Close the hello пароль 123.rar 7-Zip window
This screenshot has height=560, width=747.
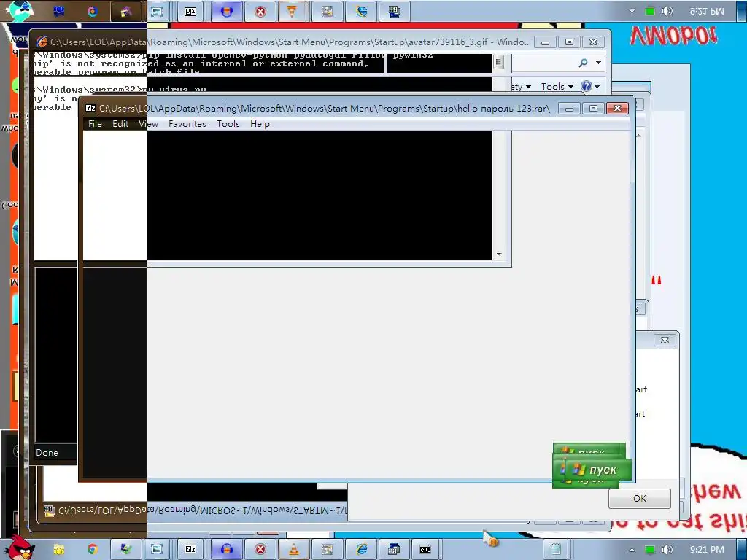(x=617, y=109)
